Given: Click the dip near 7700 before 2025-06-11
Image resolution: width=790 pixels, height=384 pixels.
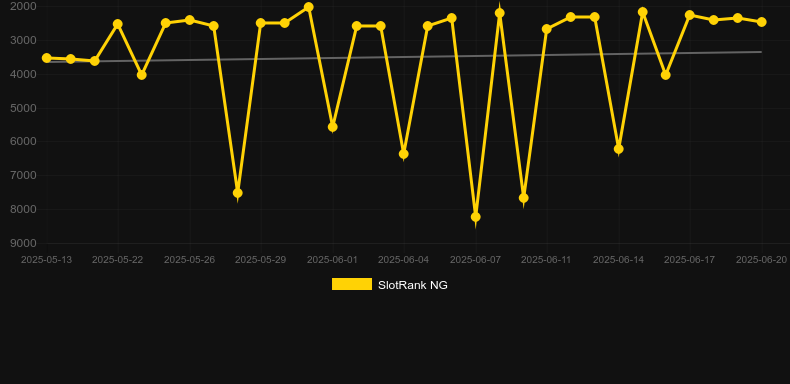Looking at the screenshot, I should 523,198.
